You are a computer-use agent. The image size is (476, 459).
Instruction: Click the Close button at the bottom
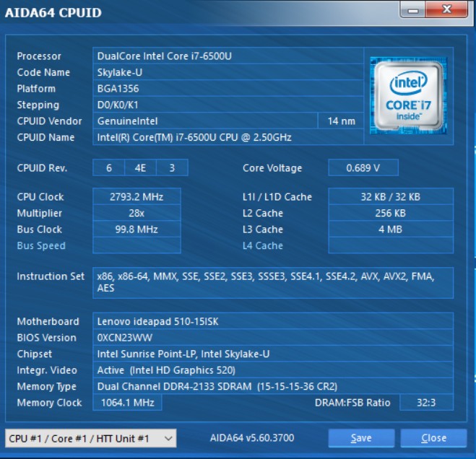(x=433, y=438)
